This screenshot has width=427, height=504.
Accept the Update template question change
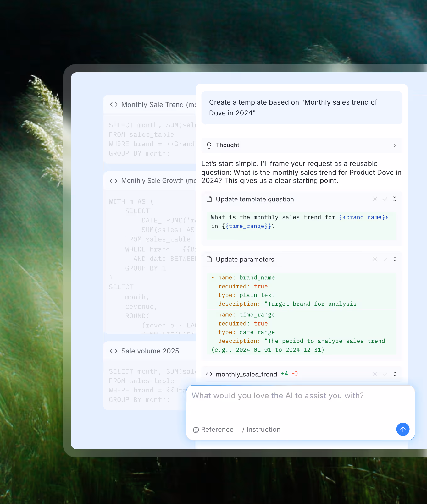pyautogui.click(x=385, y=199)
